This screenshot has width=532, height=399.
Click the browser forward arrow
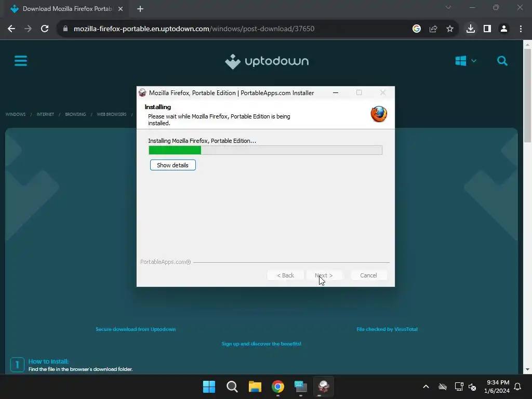point(28,29)
